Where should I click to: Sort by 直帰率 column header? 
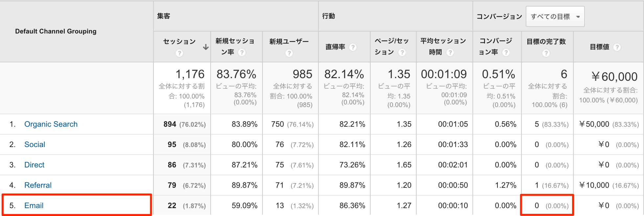(x=335, y=47)
